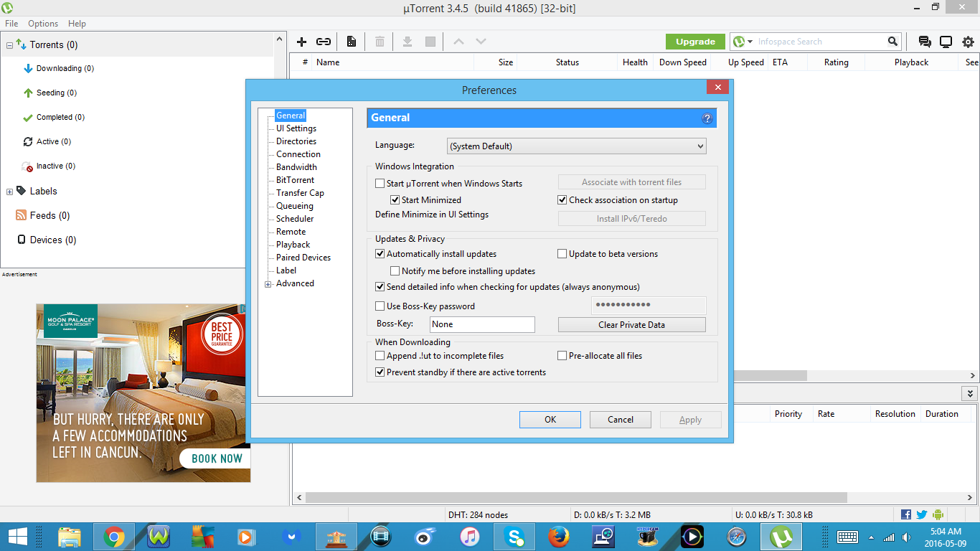
Task: Select Bandwidth in Preferences tree
Action: tap(296, 167)
